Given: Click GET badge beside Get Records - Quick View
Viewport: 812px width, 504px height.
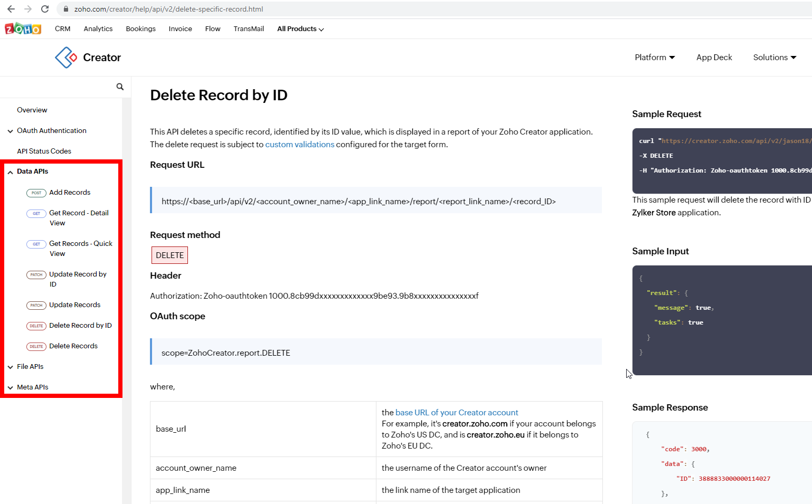Looking at the screenshot, I should click(36, 244).
